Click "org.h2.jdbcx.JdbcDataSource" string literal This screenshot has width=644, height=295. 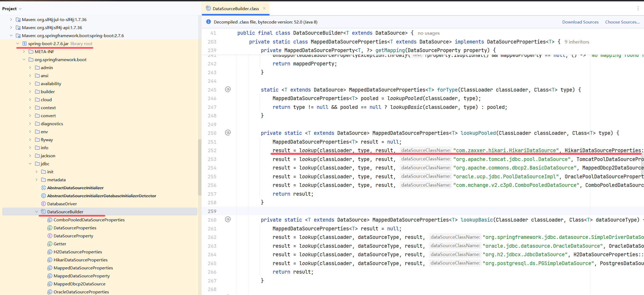(x=525, y=254)
